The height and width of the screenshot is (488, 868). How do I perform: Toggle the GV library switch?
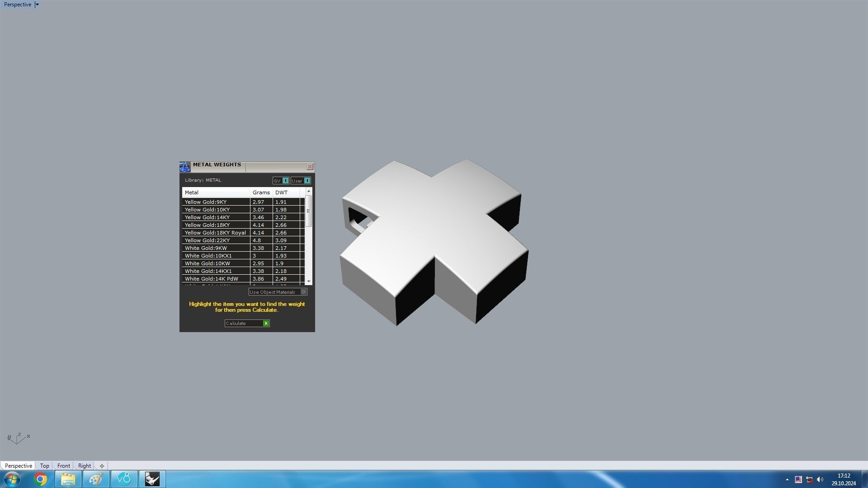[x=281, y=181]
